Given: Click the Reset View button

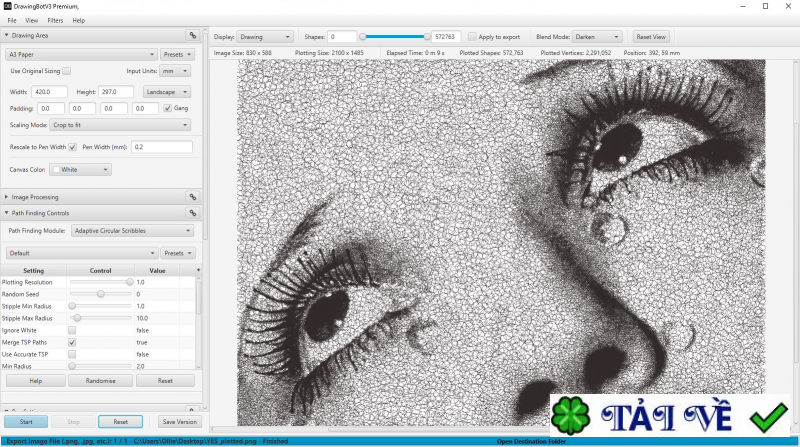Looking at the screenshot, I should click(x=651, y=36).
